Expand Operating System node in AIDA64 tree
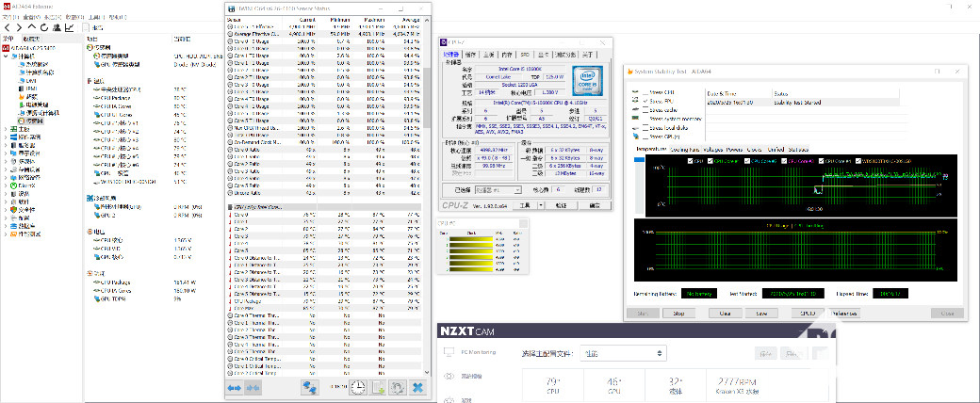The height and width of the screenshot is (403, 980). 6,137
